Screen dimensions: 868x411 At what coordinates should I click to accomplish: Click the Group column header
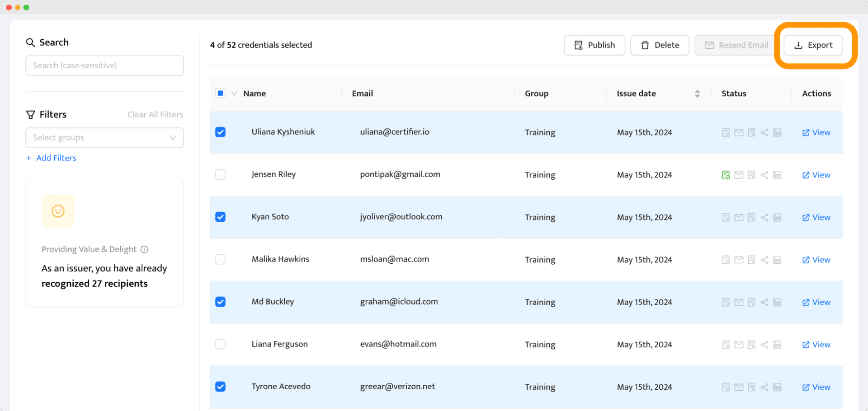pyautogui.click(x=537, y=93)
